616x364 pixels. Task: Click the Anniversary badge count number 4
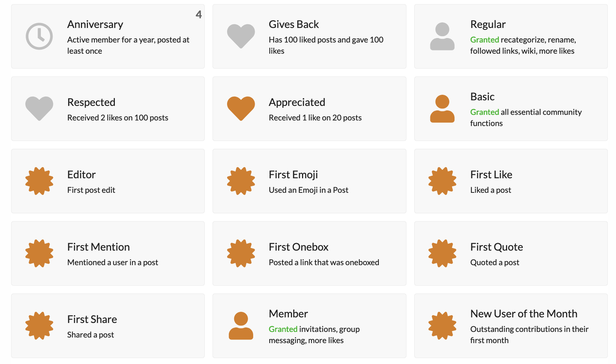coord(199,15)
